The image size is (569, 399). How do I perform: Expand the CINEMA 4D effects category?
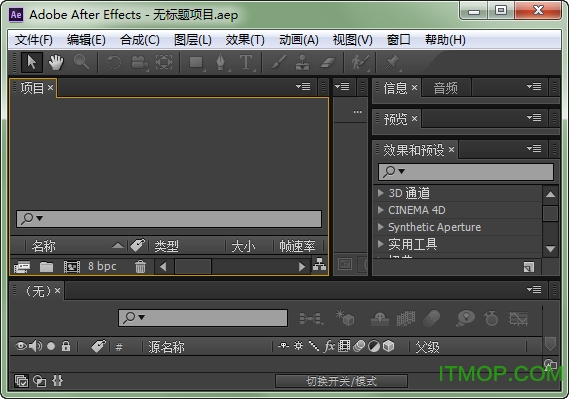click(x=381, y=210)
